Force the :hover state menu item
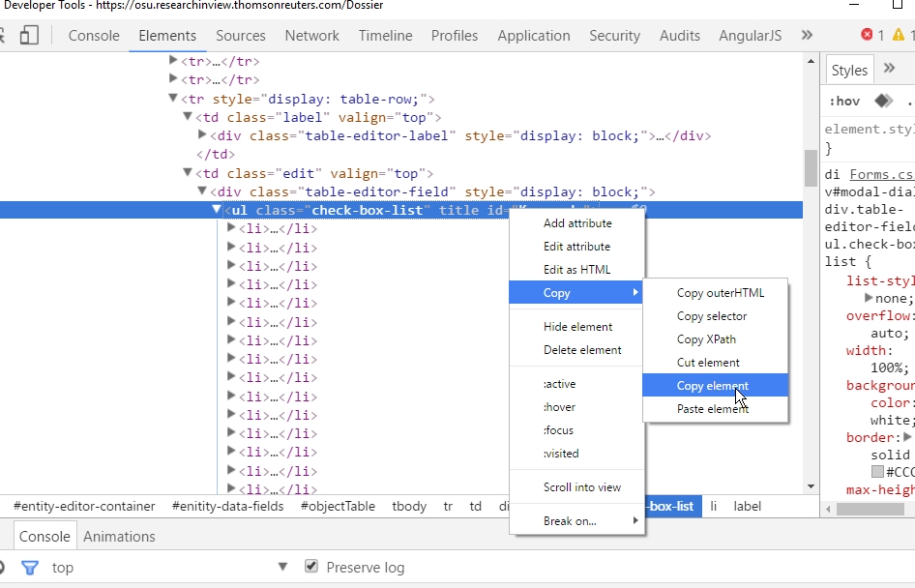915x588 pixels. (577, 407)
